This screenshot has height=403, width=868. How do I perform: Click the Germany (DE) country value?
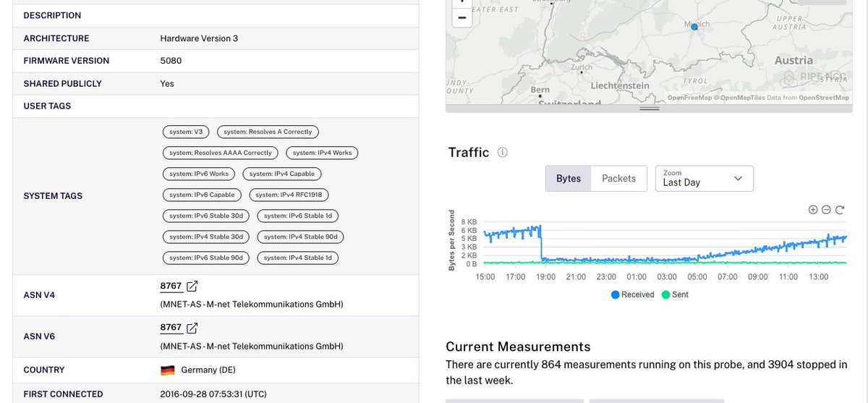click(x=209, y=370)
